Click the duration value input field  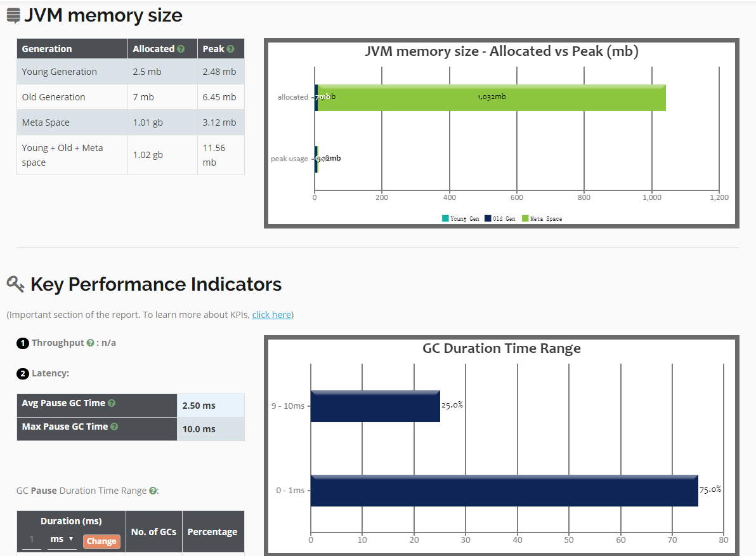coord(31,539)
